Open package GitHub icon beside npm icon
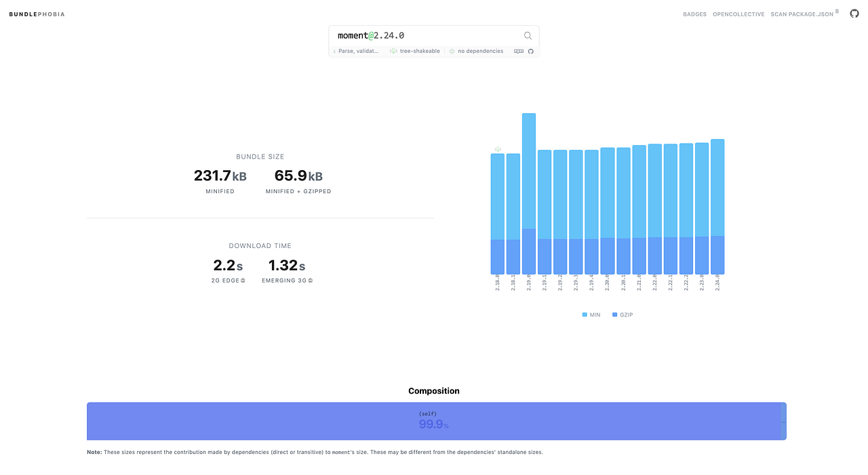Screen dimensions: 868x475 [x=531, y=51]
